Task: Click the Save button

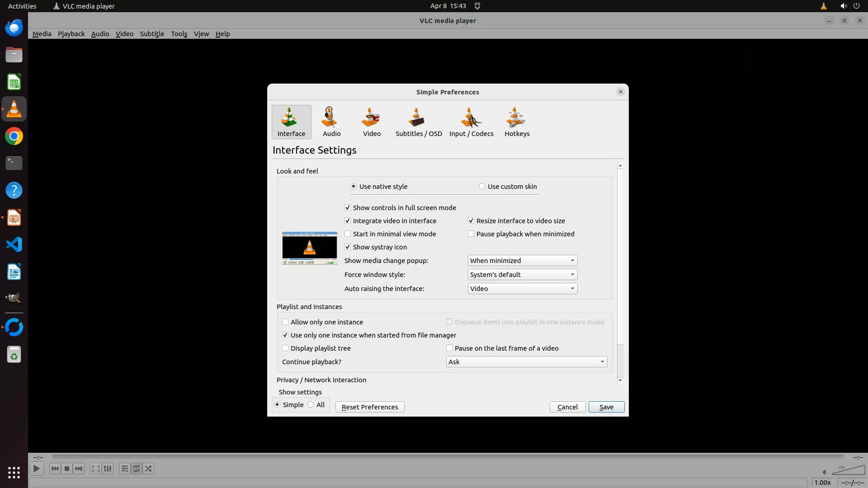Action: (x=606, y=407)
